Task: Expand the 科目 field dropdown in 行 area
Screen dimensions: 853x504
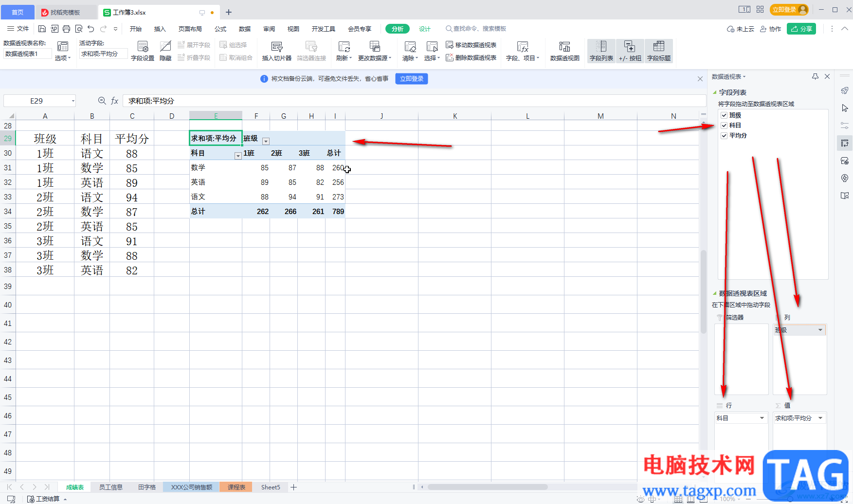Action: [x=762, y=418]
